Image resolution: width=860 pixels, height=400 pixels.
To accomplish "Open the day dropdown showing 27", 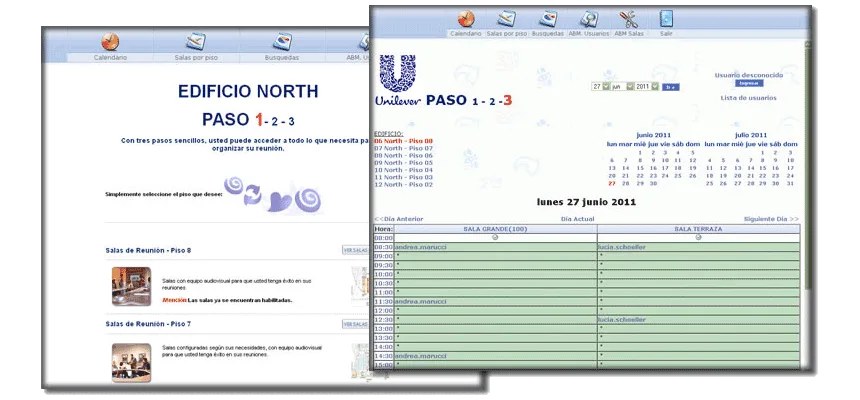I will (601, 87).
